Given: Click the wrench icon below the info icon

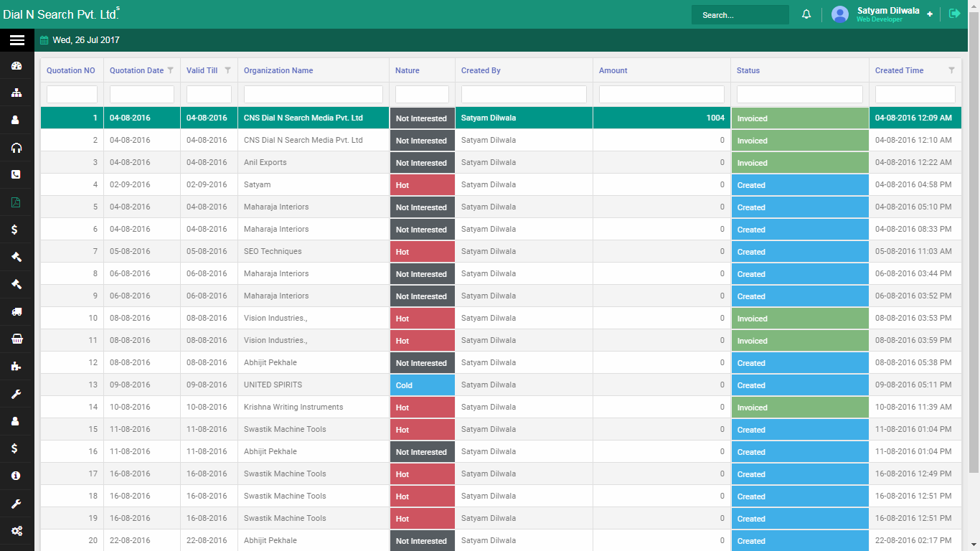Looking at the screenshot, I should (17, 504).
